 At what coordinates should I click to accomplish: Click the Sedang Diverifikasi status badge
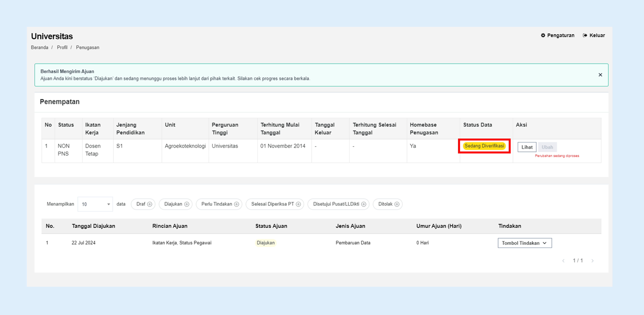point(484,146)
